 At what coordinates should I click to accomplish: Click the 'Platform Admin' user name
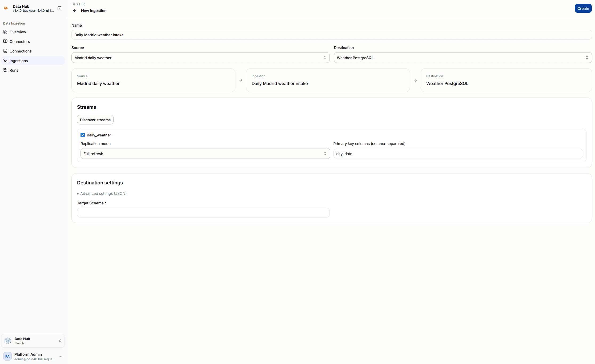28,354
